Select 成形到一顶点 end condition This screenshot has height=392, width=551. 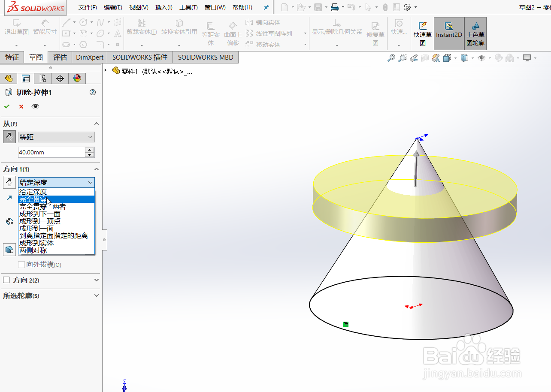tap(56, 221)
